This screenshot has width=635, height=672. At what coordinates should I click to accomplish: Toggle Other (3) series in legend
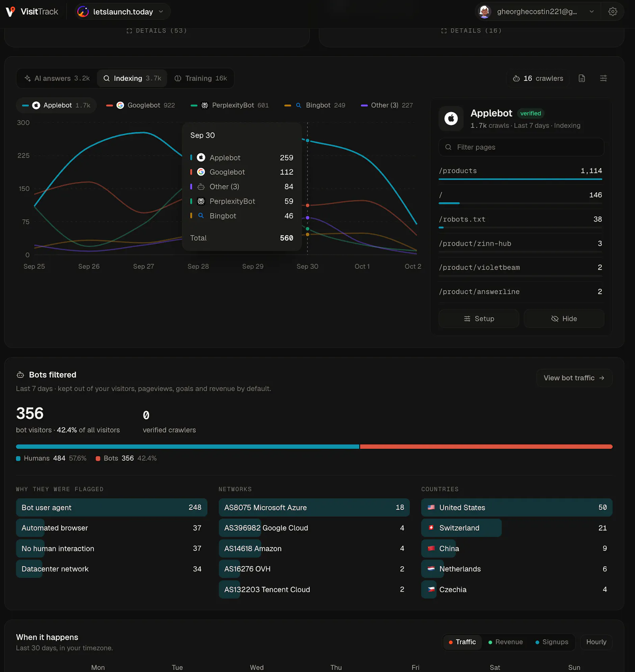click(x=387, y=105)
